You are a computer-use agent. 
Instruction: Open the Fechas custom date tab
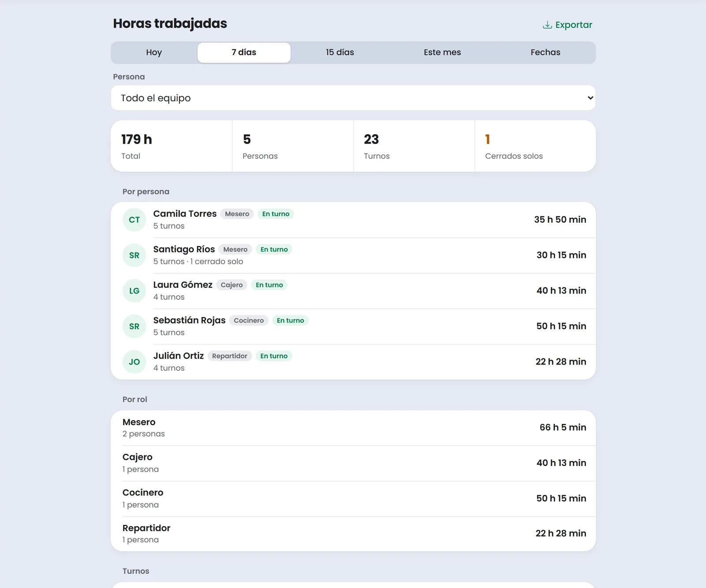coord(545,53)
